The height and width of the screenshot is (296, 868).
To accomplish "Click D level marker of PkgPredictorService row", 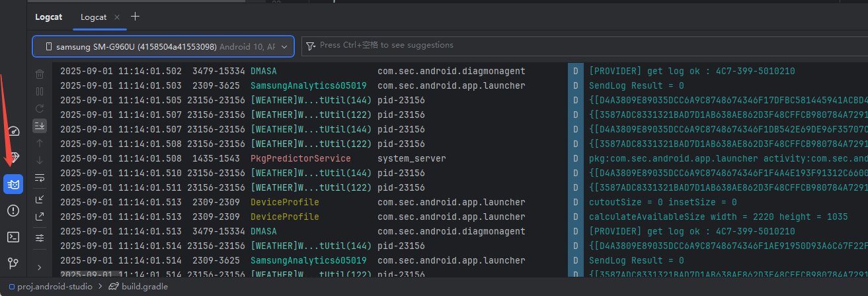I will pos(575,159).
